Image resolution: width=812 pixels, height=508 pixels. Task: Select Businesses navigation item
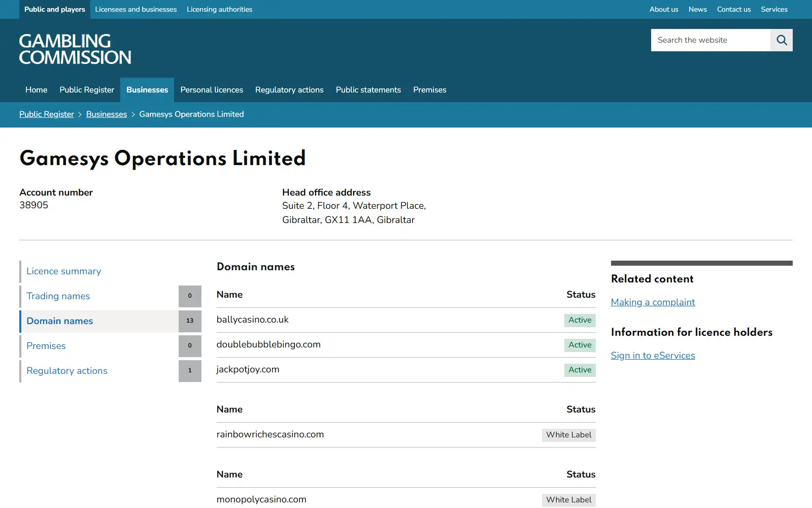pos(147,90)
